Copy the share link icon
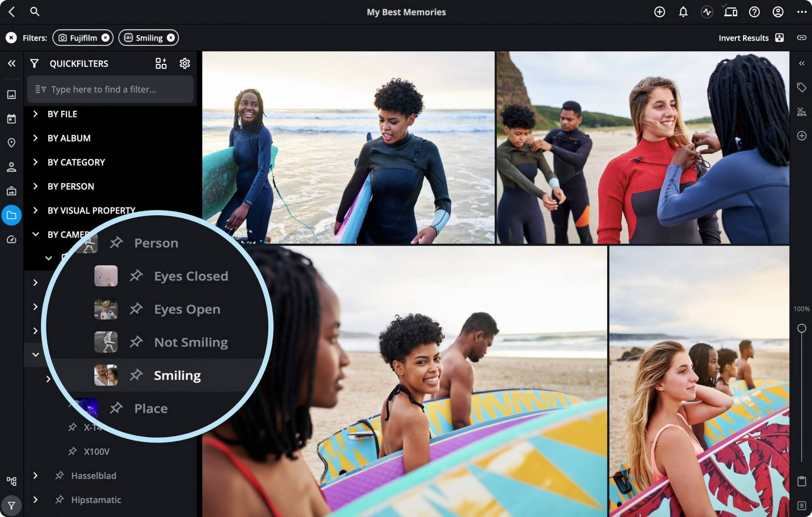 coord(801,38)
